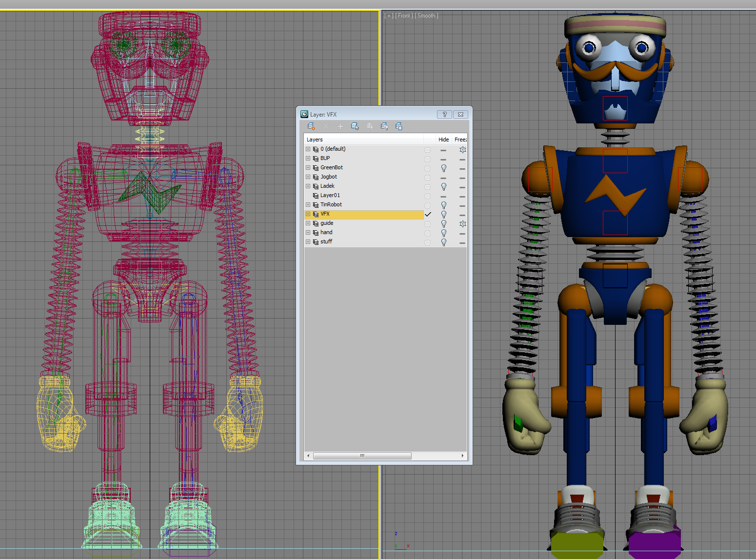Expand the Jogbot layer
Viewport: 756px width, 559px height.
308,177
